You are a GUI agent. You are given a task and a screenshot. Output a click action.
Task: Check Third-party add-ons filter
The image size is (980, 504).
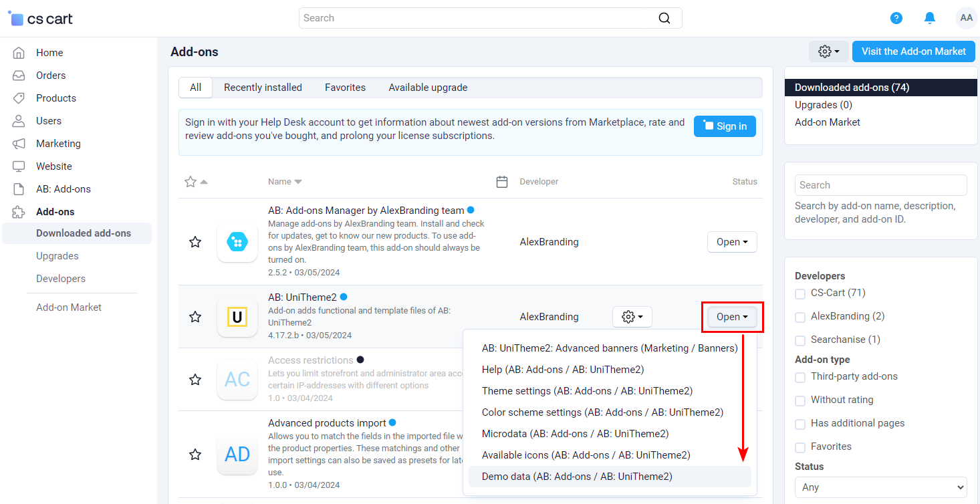[x=800, y=378]
